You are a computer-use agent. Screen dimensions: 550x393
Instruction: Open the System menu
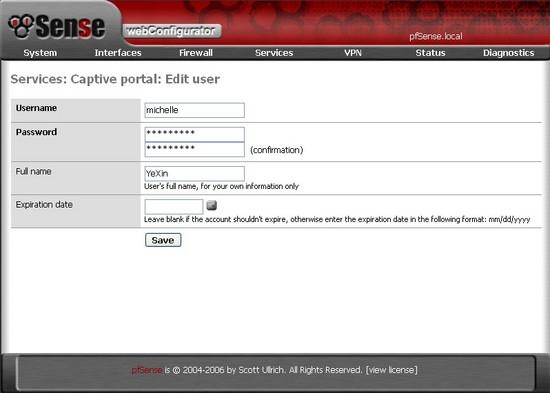pos(40,53)
